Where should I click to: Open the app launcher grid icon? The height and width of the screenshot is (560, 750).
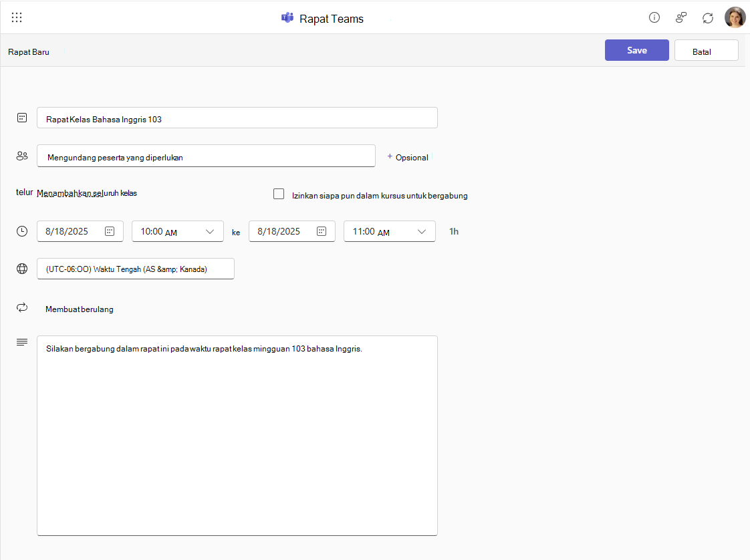pyautogui.click(x=17, y=17)
